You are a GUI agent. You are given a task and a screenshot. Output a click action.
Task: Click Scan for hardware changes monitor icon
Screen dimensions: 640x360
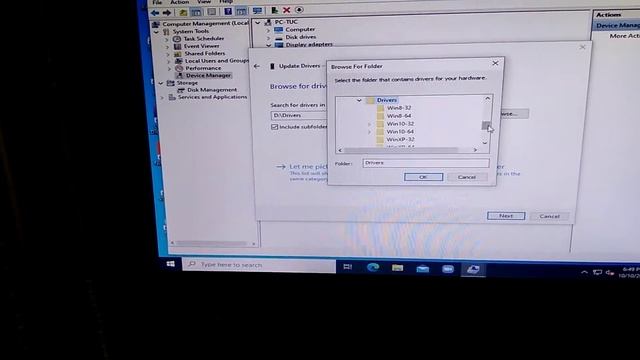point(257,11)
